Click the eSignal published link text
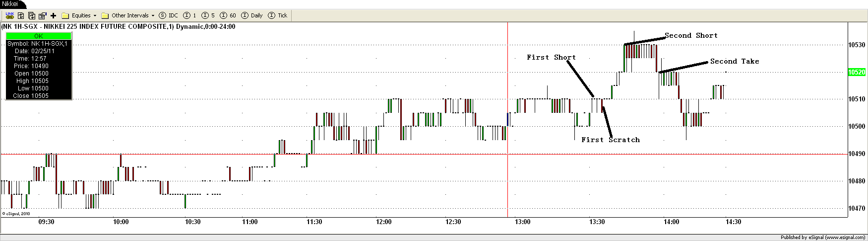This screenshot has height=241, width=868. [823, 238]
